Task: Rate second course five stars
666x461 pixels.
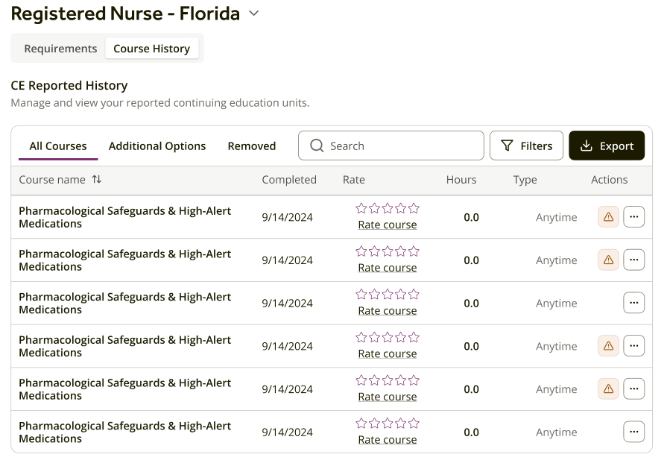Action: click(x=414, y=252)
